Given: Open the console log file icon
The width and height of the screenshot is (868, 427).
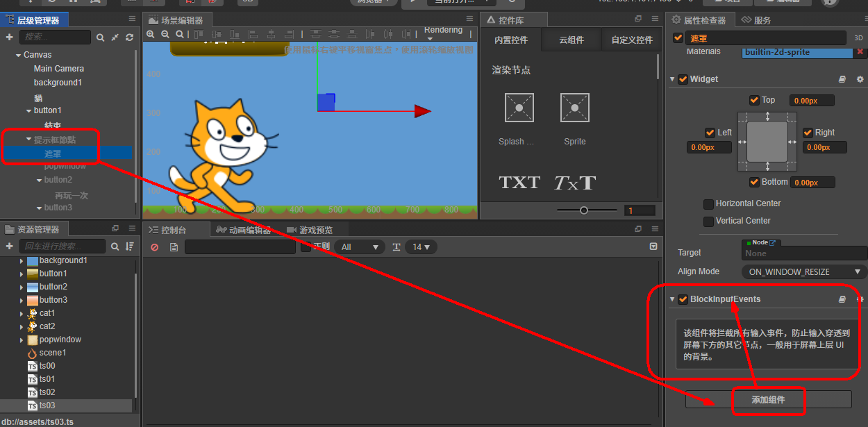Looking at the screenshot, I should click(174, 247).
